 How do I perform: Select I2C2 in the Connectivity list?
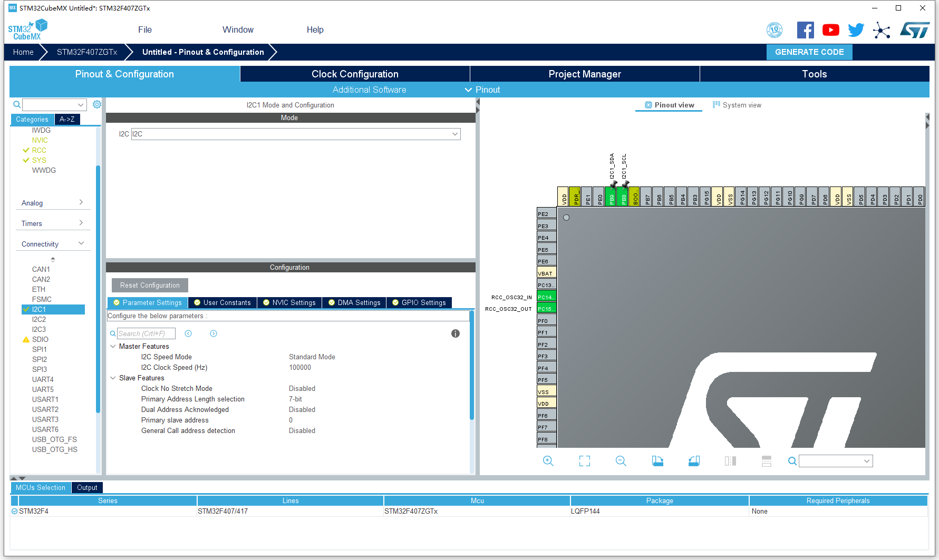point(39,319)
